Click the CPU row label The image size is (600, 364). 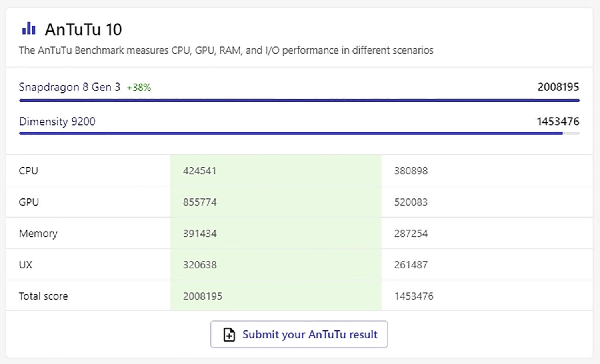tap(28, 171)
